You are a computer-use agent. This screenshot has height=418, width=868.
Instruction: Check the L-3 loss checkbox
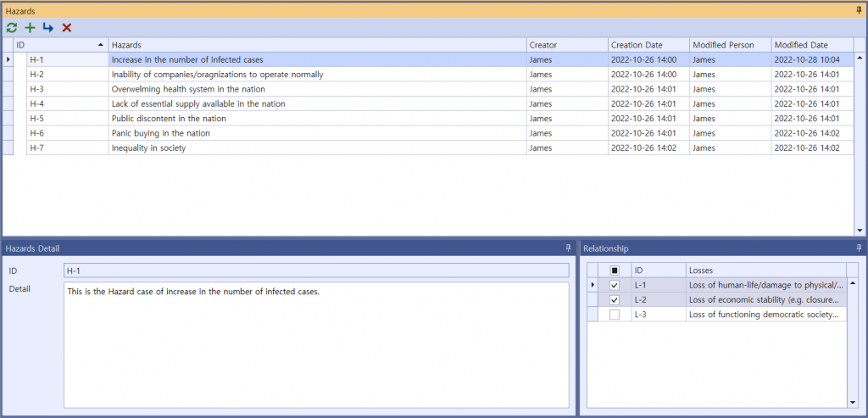tap(615, 315)
